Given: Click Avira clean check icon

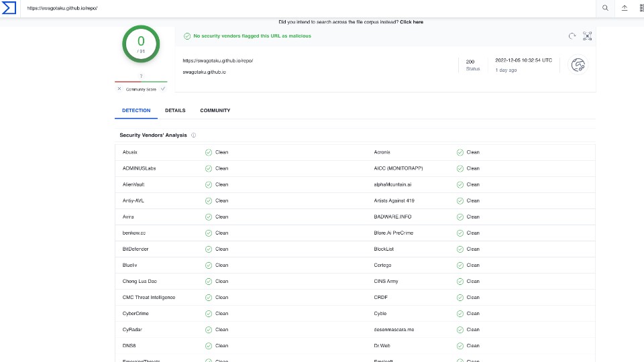Looking at the screenshot, I should tap(208, 217).
